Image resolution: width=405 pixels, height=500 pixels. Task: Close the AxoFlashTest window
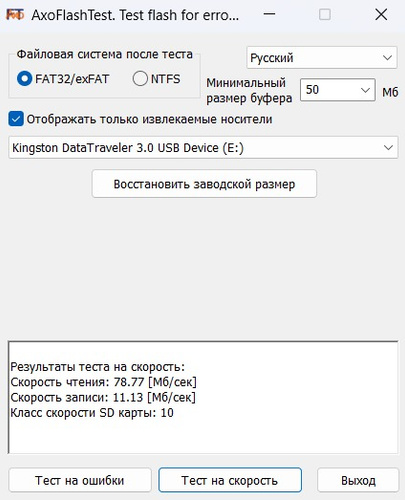click(381, 15)
